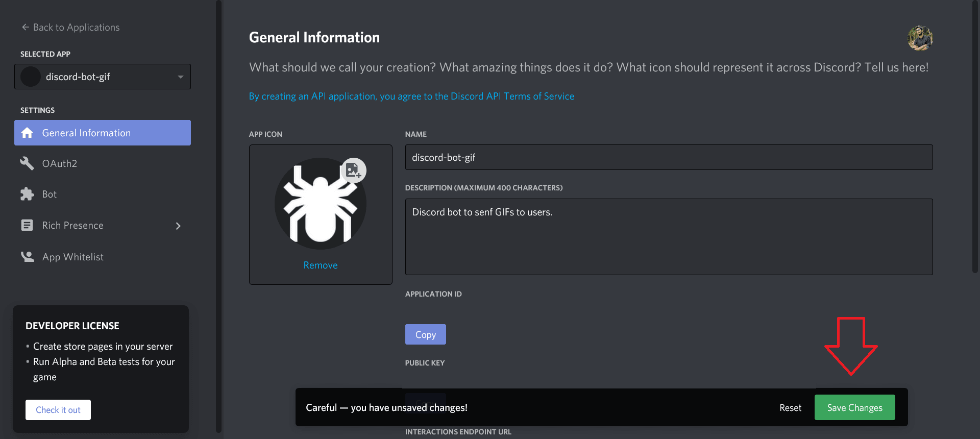The width and height of the screenshot is (980, 439).
Task: Click the main page vertical scrollbar
Action: click(x=975, y=137)
